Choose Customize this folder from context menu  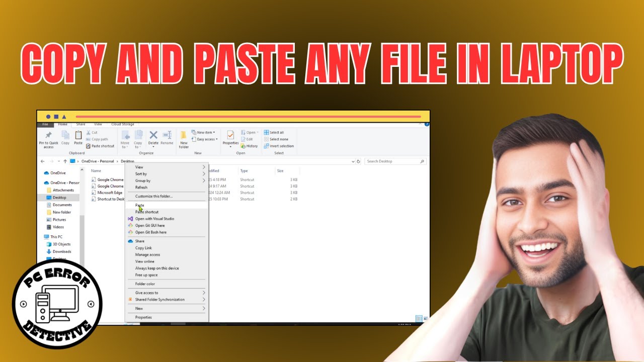click(x=167, y=196)
